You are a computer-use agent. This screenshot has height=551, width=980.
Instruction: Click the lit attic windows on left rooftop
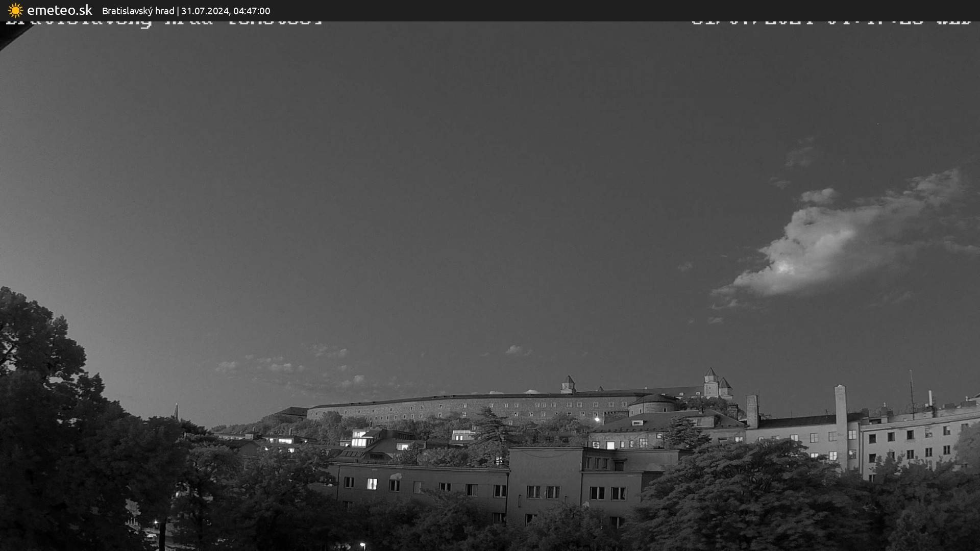(360, 439)
